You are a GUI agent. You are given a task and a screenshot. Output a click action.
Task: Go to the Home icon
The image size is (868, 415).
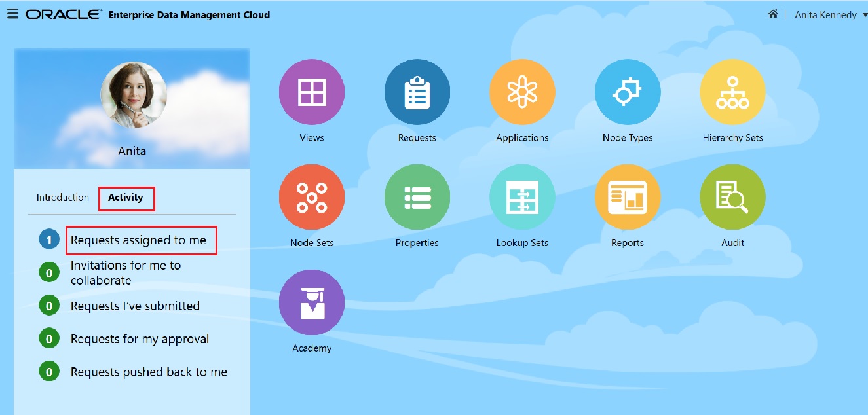pyautogui.click(x=773, y=14)
